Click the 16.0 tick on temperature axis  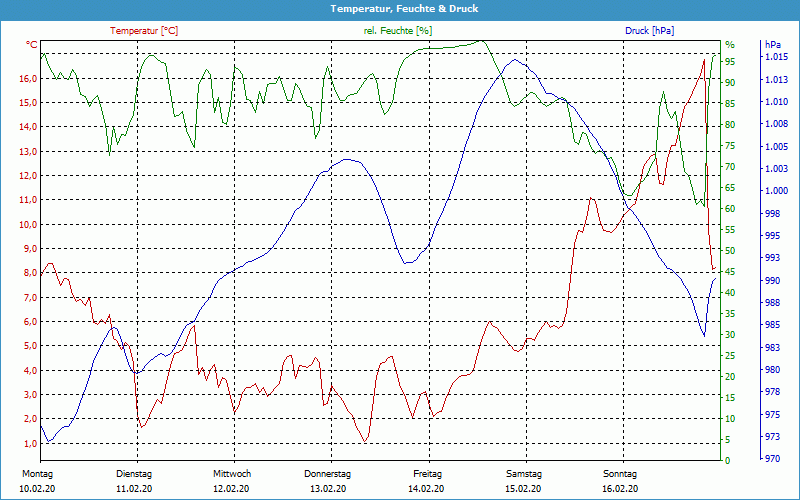pyautogui.click(x=29, y=78)
